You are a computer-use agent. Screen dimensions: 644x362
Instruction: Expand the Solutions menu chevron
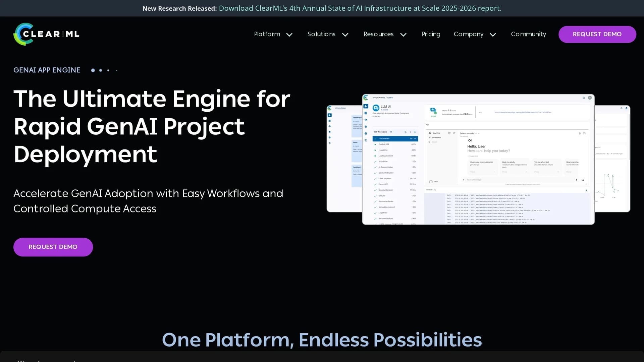(345, 35)
